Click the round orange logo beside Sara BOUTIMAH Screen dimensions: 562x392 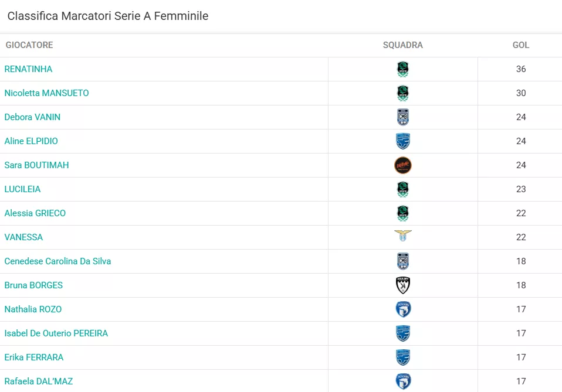coord(403,165)
